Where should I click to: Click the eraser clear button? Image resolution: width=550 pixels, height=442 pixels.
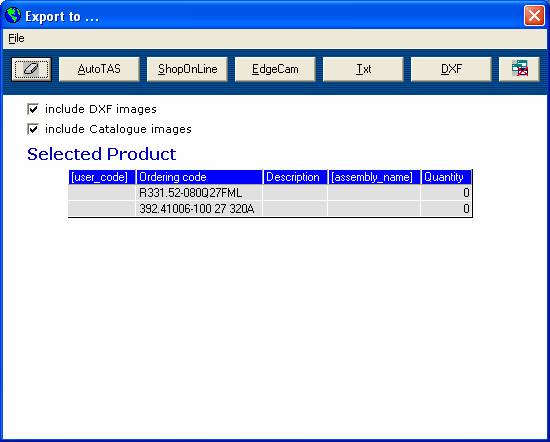click(x=31, y=69)
